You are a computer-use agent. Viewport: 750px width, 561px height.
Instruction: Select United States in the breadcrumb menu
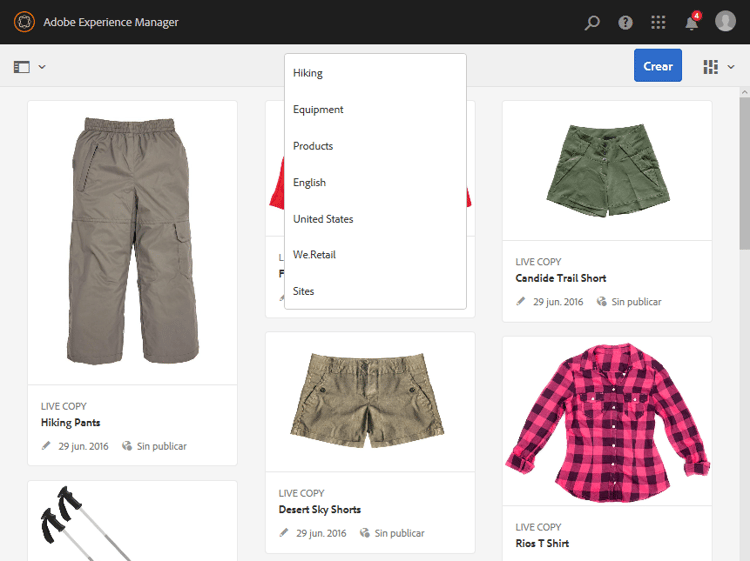[x=375, y=219]
